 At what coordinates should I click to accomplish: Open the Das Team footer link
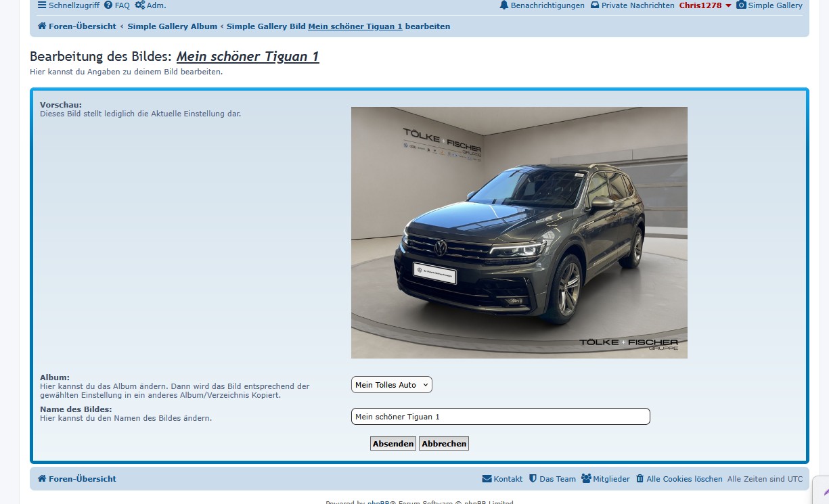click(x=558, y=479)
